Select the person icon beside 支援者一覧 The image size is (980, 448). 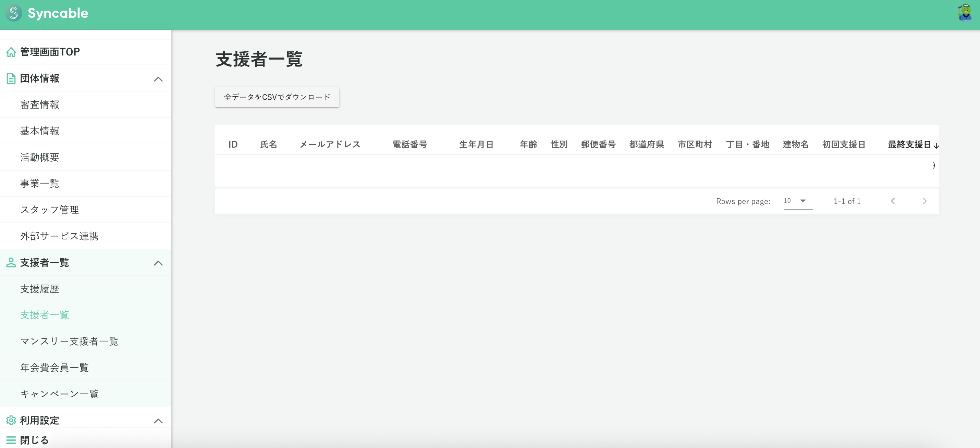[x=11, y=263]
